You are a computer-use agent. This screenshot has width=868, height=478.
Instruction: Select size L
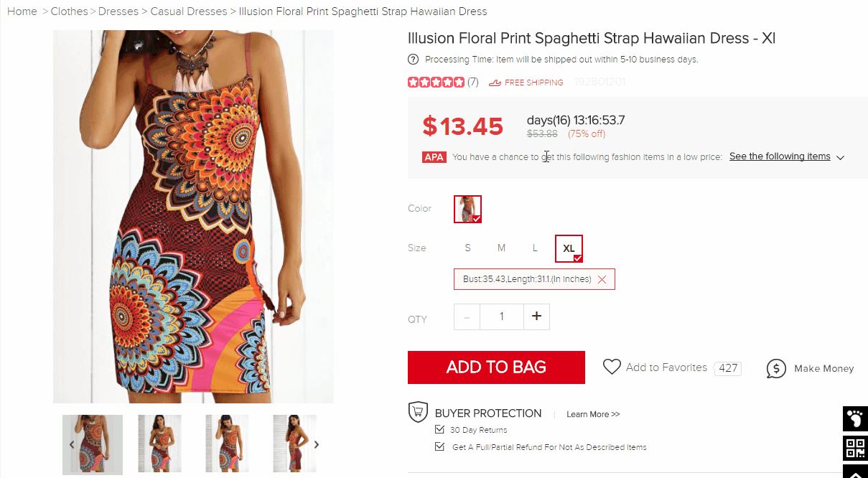pyautogui.click(x=535, y=248)
